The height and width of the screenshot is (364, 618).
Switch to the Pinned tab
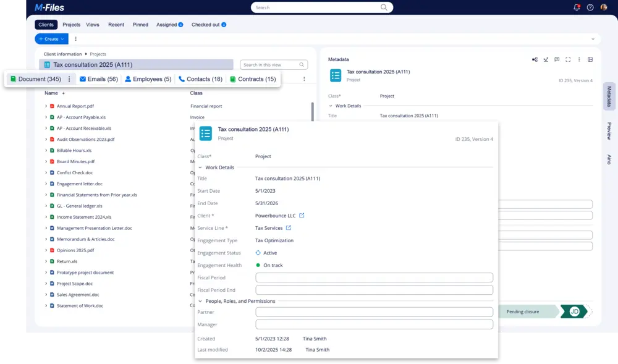tap(140, 25)
